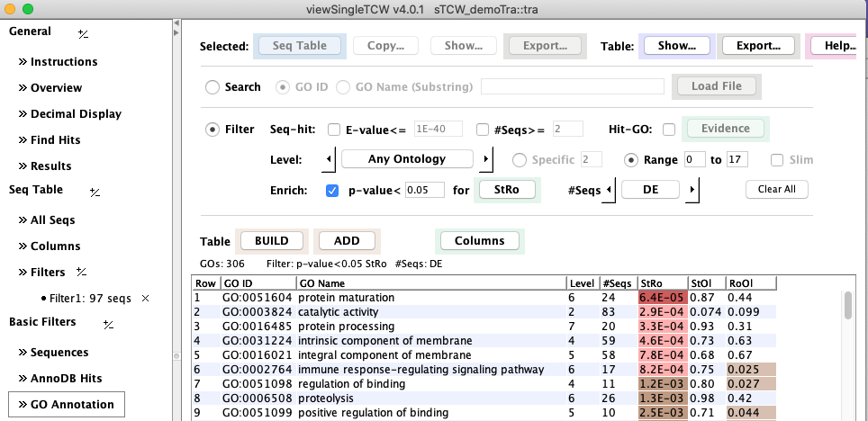Collapse the General section toggle icon
Screen dimensions: 868x421
tap(83, 33)
